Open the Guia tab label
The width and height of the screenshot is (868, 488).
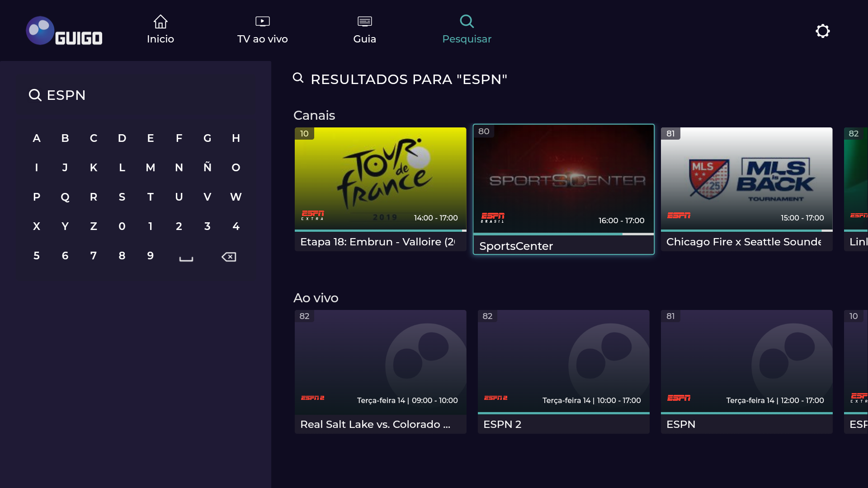(x=364, y=39)
